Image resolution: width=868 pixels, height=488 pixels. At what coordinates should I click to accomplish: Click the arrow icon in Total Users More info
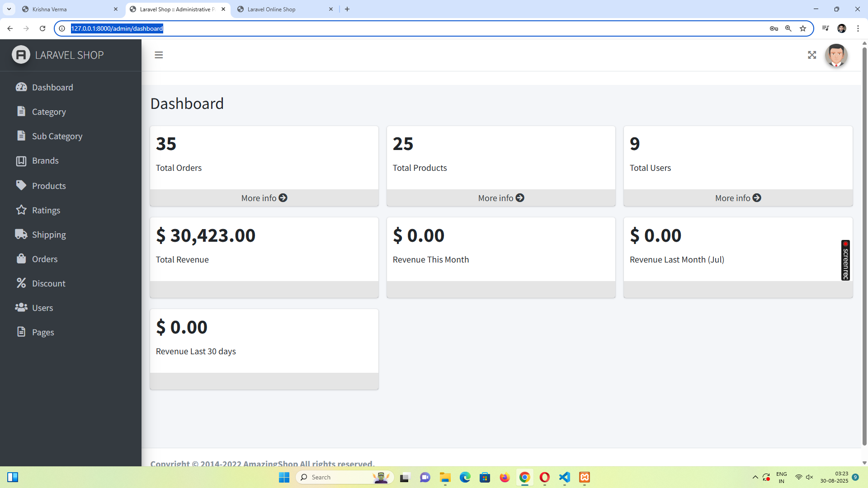point(757,198)
